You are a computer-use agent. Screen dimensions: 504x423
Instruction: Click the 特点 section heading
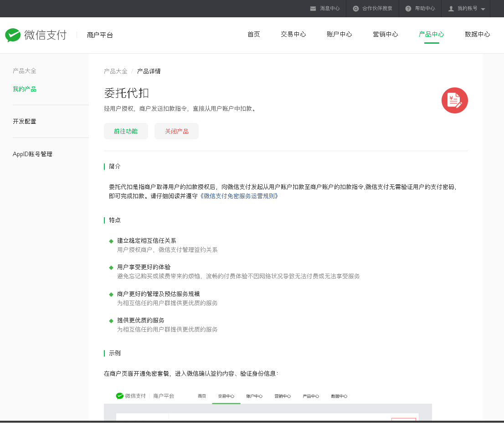114,220
